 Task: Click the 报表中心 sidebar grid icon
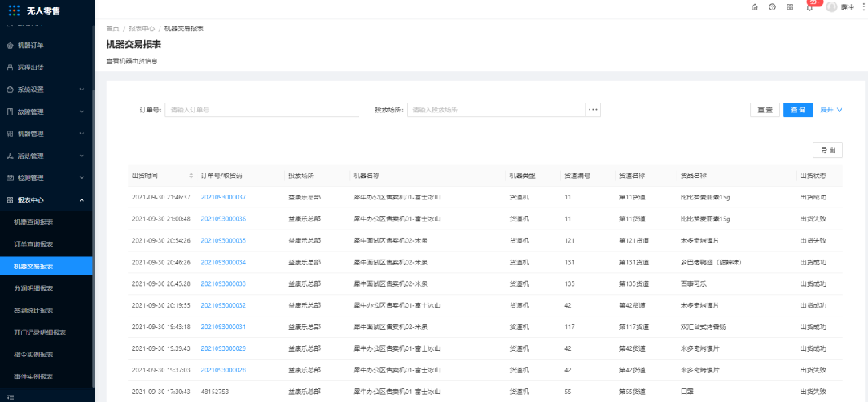10,200
